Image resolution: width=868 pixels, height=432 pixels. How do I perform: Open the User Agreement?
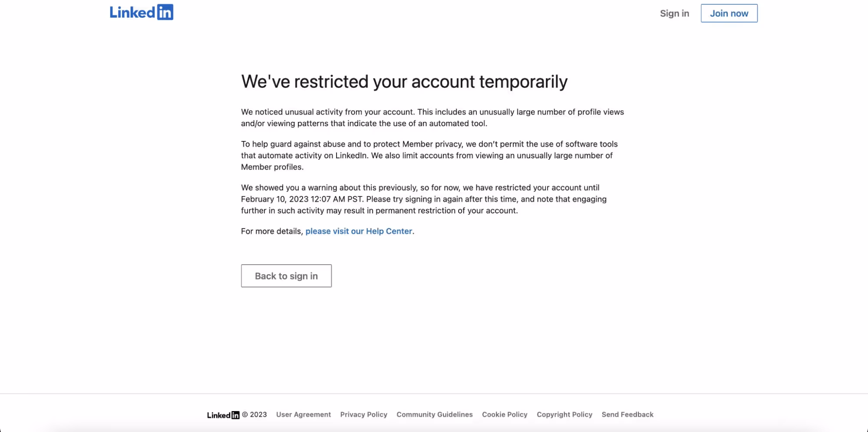304,415
